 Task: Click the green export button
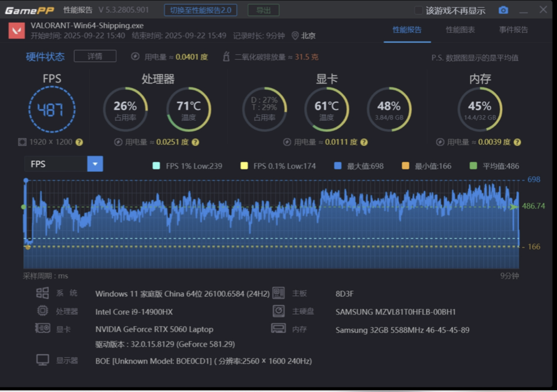tap(263, 10)
